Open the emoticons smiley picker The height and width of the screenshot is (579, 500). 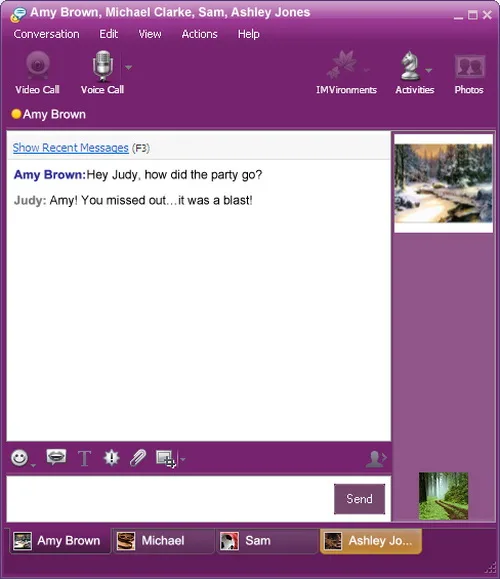point(20,458)
